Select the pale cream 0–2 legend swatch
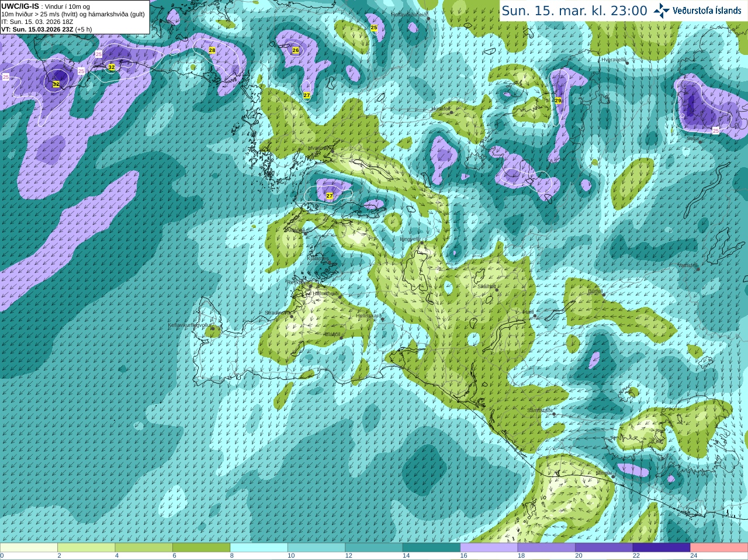Viewport: 748px width, 560px height. point(29,548)
